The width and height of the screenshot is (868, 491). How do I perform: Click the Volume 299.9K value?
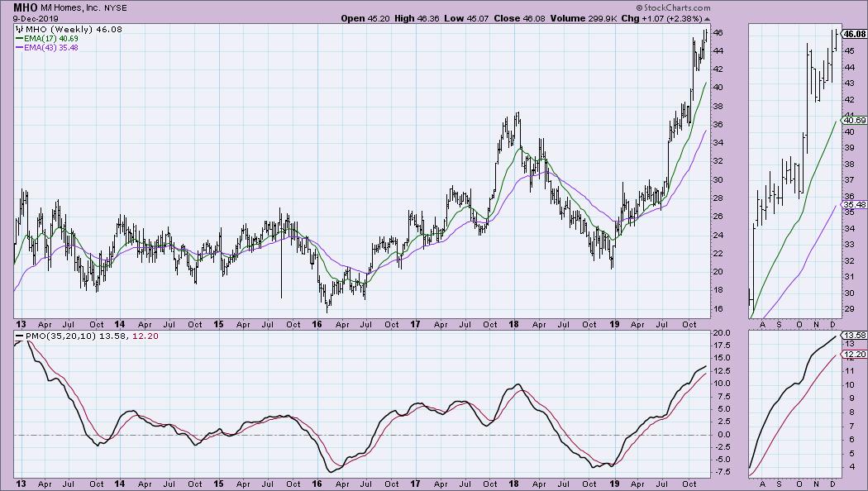pos(584,18)
